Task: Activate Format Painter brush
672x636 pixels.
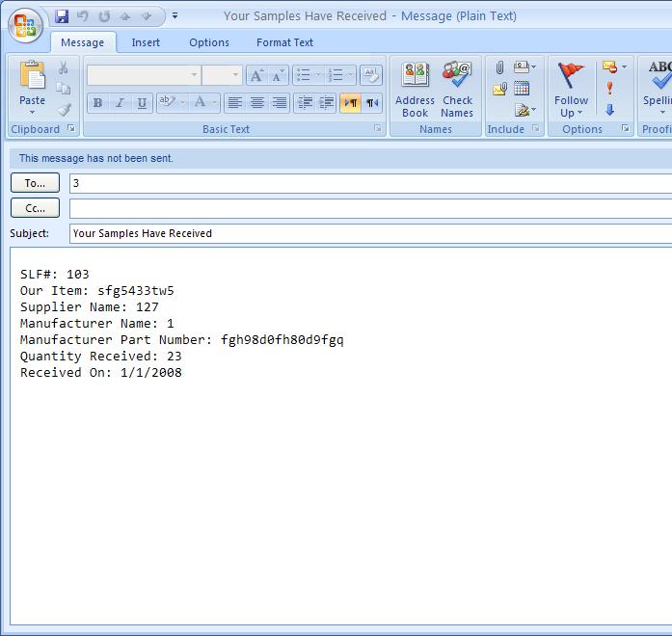Action: point(64,110)
